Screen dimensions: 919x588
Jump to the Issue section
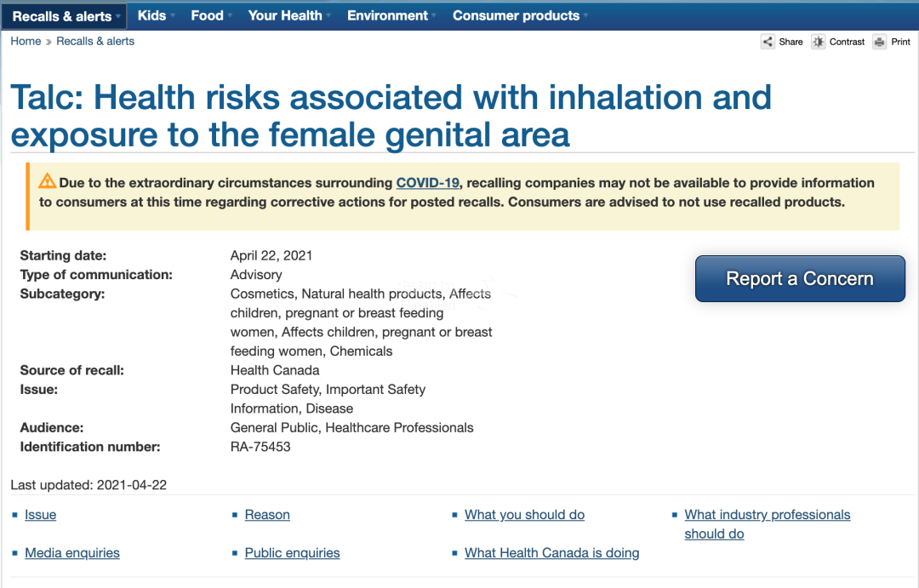(x=41, y=515)
